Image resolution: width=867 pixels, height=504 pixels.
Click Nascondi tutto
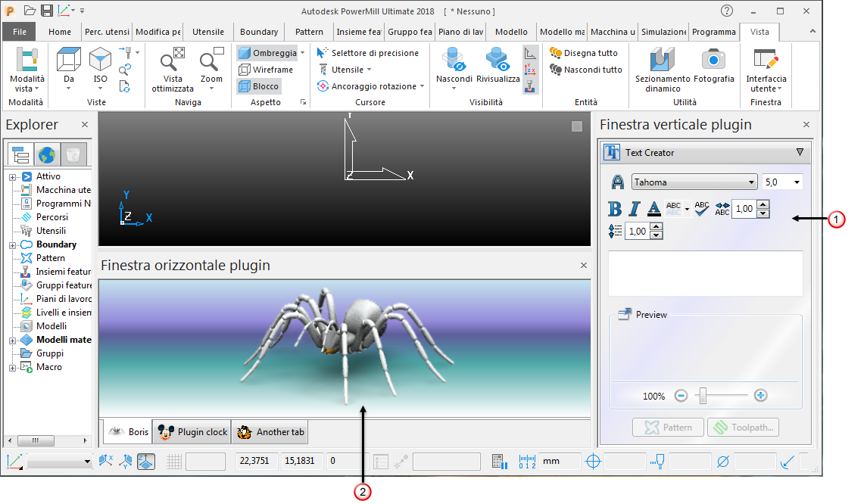coord(585,70)
